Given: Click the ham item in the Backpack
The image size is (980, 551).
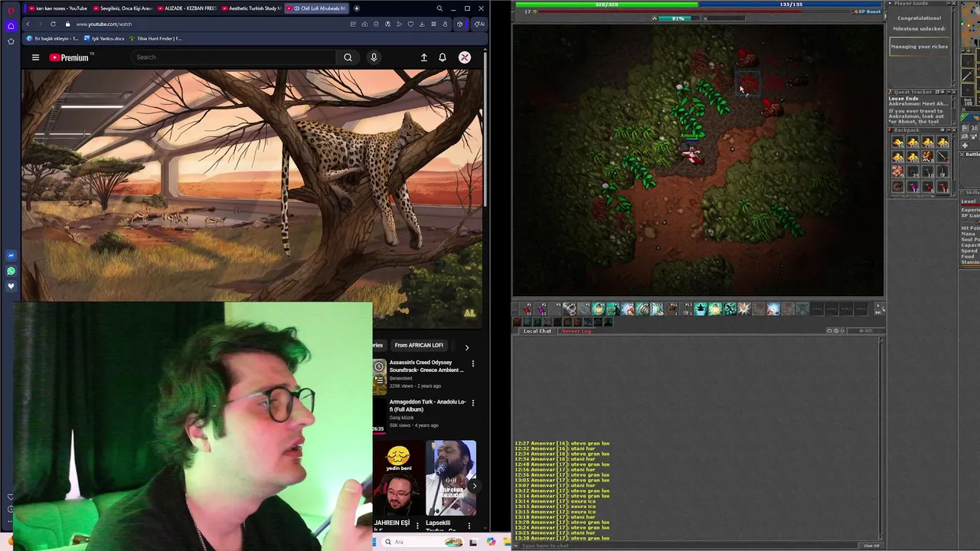Looking at the screenshot, I should 927,158.
